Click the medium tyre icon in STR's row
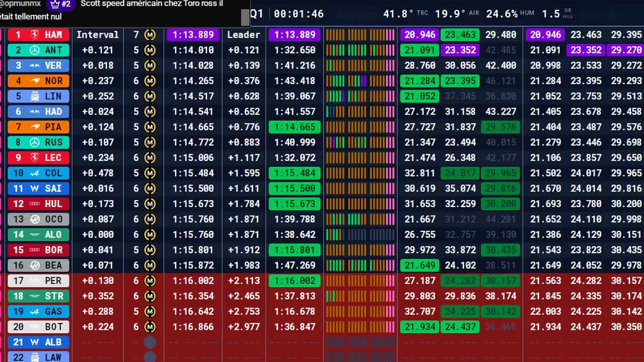The image size is (644, 362). 149,296
